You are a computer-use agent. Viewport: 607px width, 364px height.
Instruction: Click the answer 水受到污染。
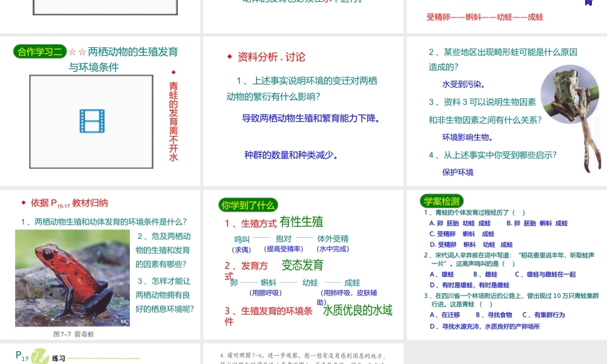[x=464, y=84]
